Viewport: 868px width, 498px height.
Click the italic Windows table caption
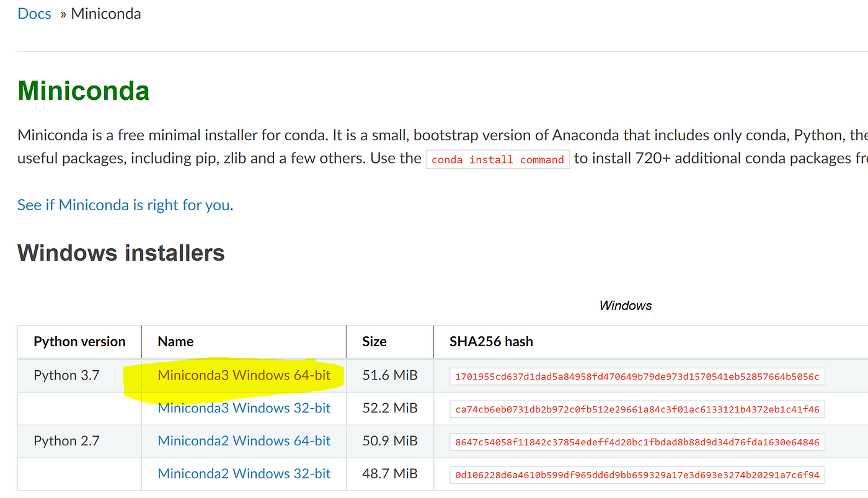click(x=625, y=305)
